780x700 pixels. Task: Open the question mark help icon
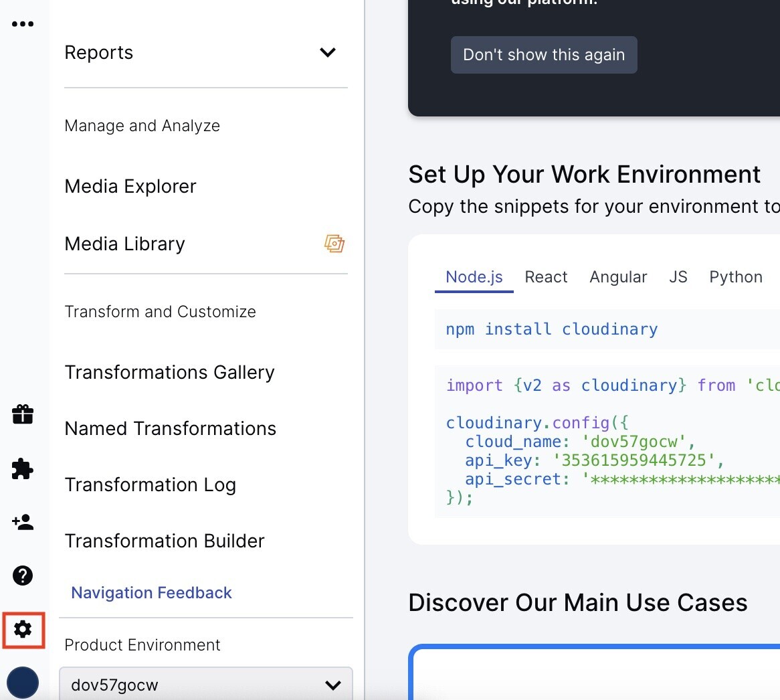click(23, 576)
